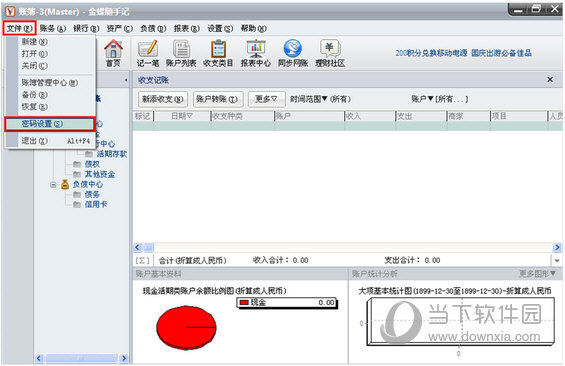Select the highlighted empty table row
Screen dimensions: 565x366
(347, 126)
